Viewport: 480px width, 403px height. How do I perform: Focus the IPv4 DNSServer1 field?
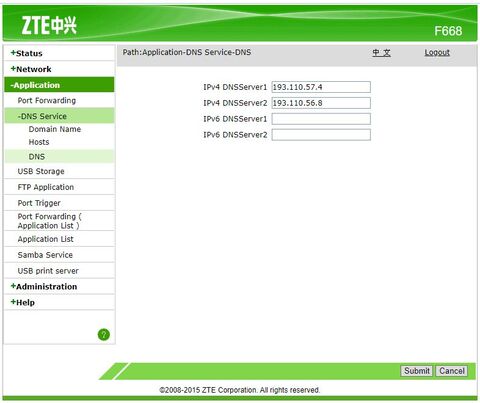pyautogui.click(x=321, y=87)
